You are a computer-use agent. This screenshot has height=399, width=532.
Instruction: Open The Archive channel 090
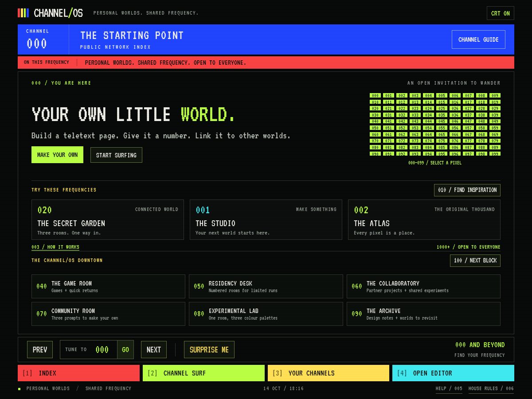423,314
